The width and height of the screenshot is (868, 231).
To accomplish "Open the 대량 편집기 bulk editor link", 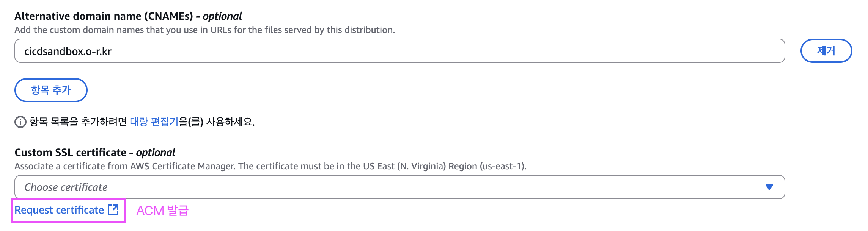I will [x=154, y=122].
